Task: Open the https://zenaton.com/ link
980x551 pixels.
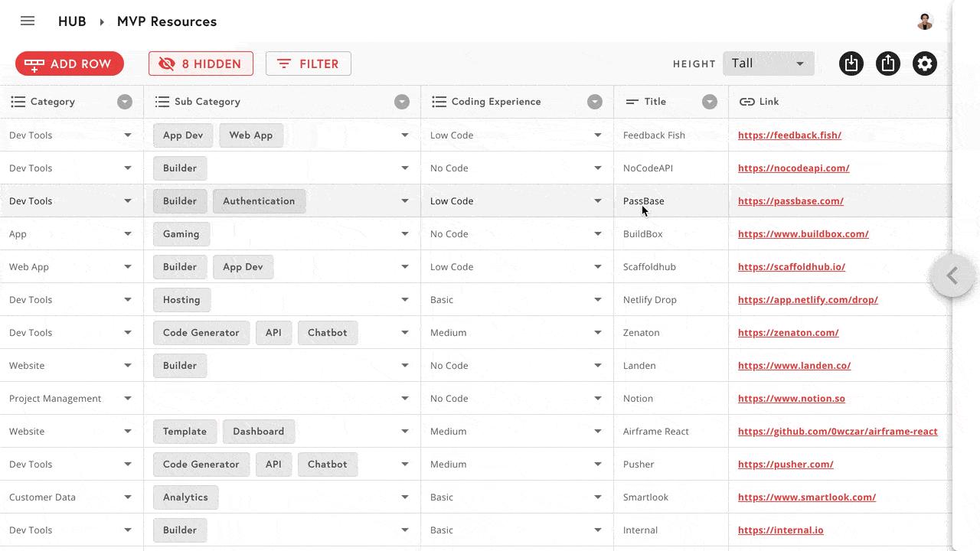Action: pyautogui.click(x=788, y=333)
